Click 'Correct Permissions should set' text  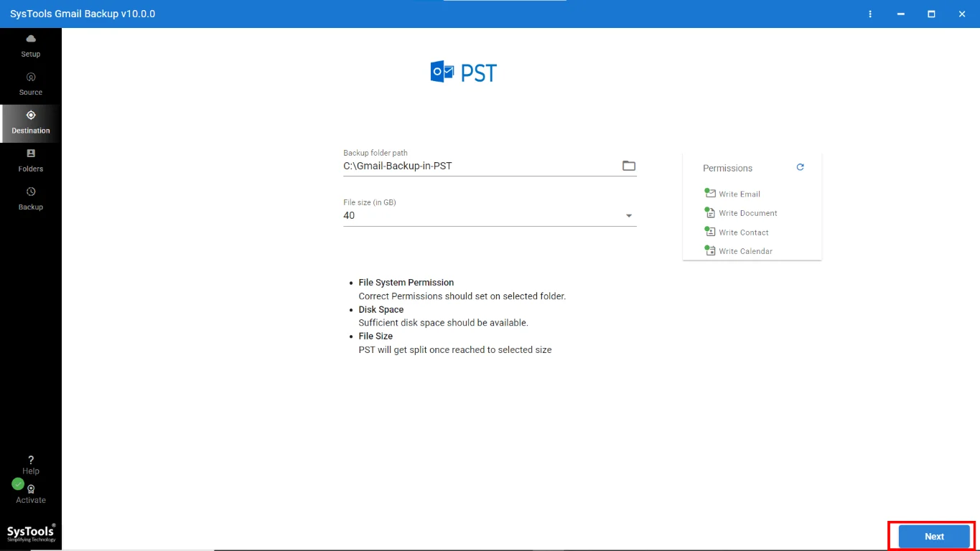pos(462,296)
